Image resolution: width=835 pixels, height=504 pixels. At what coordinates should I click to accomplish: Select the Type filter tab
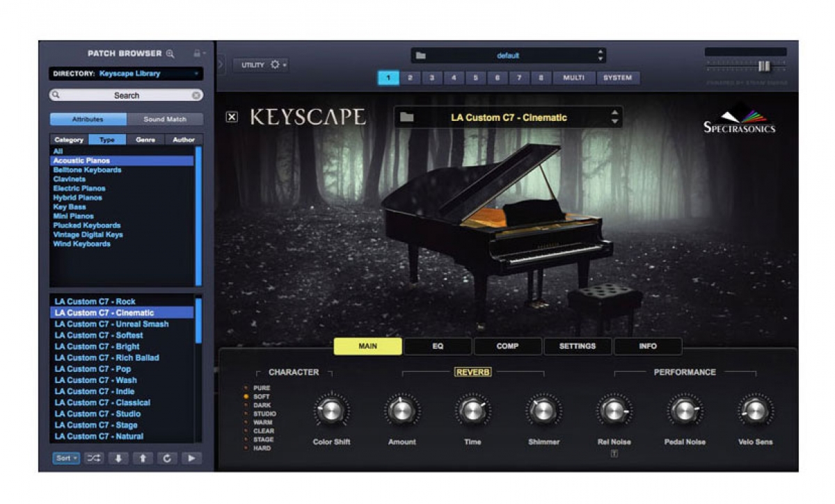pyautogui.click(x=107, y=140)
